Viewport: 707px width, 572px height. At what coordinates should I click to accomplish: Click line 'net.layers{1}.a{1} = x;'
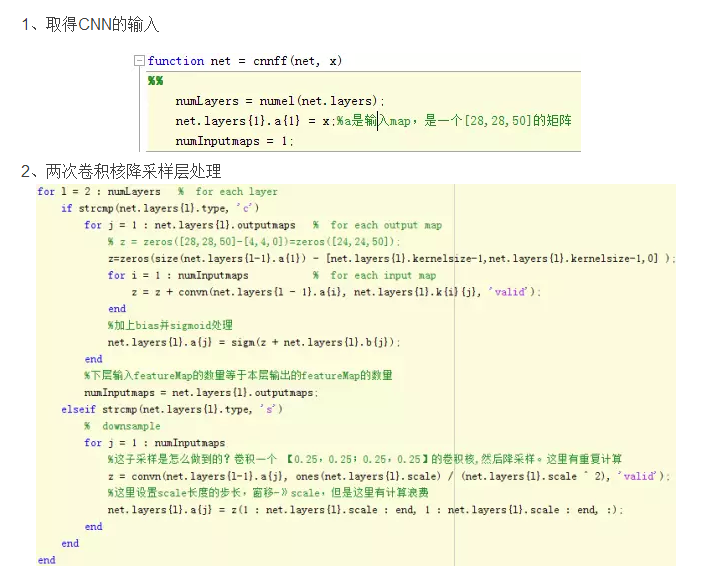pyautogui.click(x=255, y=121)
